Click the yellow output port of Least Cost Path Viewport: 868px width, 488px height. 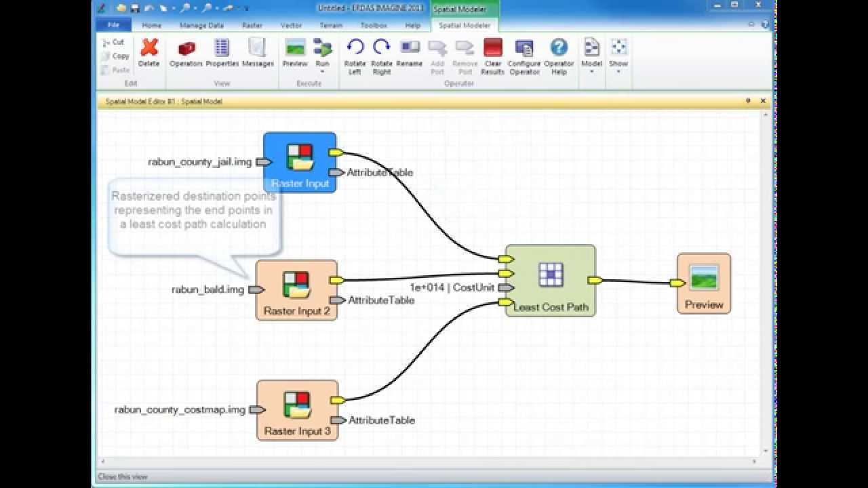click(x=595, y=280)
